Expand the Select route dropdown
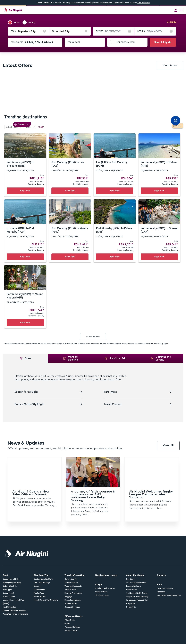 click(14, 127)
